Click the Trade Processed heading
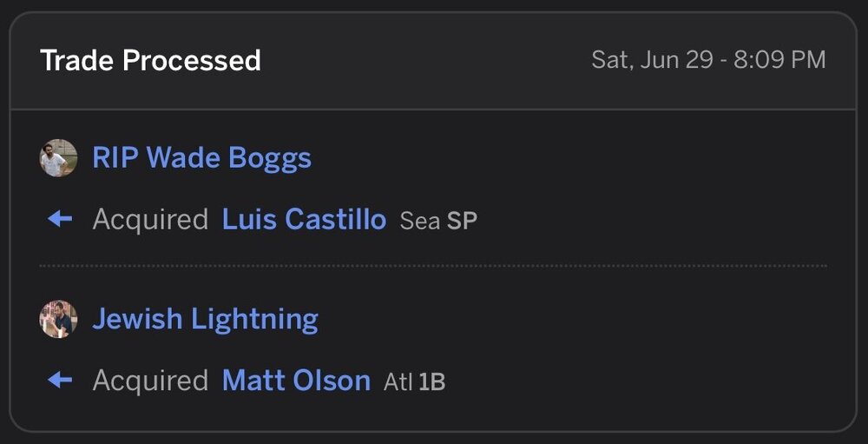The image size is (868, 444). [150, 61]
